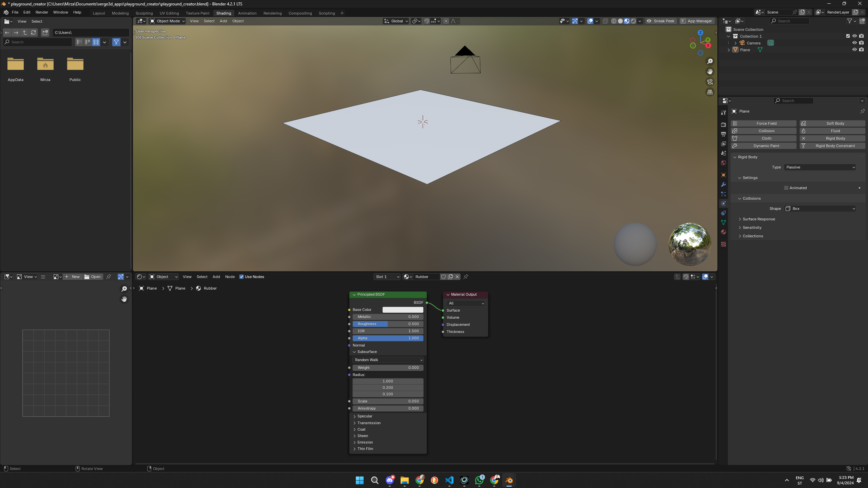
Task: Open the Modifiers properties tab
Action: click(x=724, y=184)
